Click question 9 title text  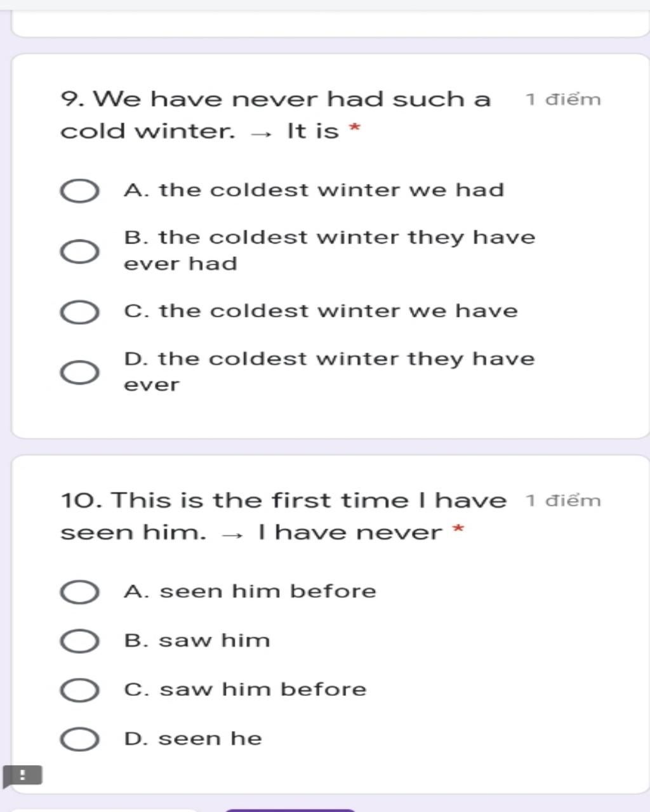pos(275,115)
